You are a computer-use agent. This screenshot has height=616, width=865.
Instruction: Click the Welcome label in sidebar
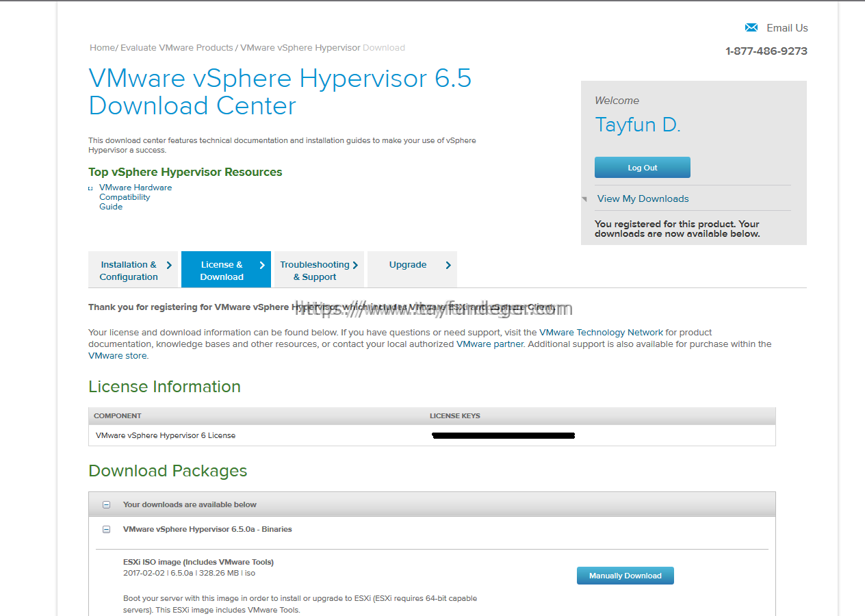click(617, 101)
